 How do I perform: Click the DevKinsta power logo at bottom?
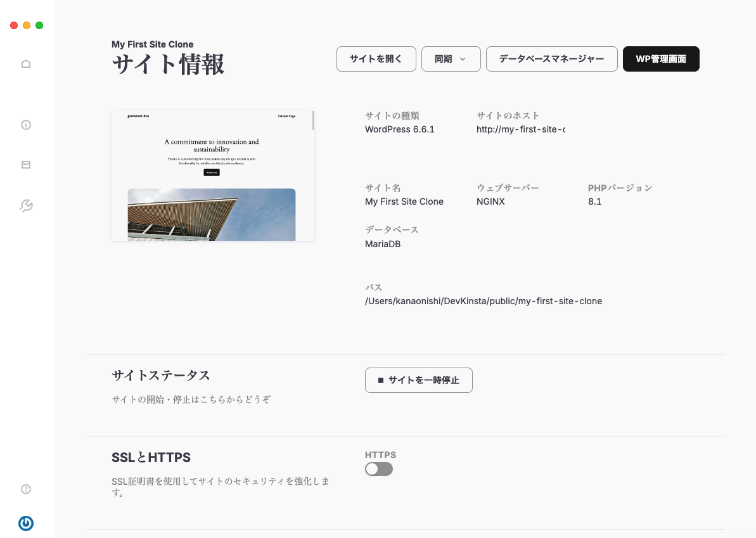point(25,523)
